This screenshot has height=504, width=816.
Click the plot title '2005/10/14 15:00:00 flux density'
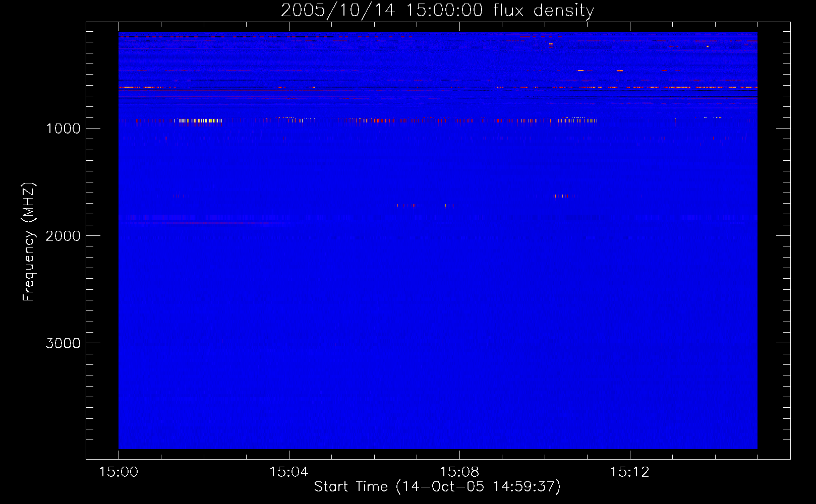437,11
